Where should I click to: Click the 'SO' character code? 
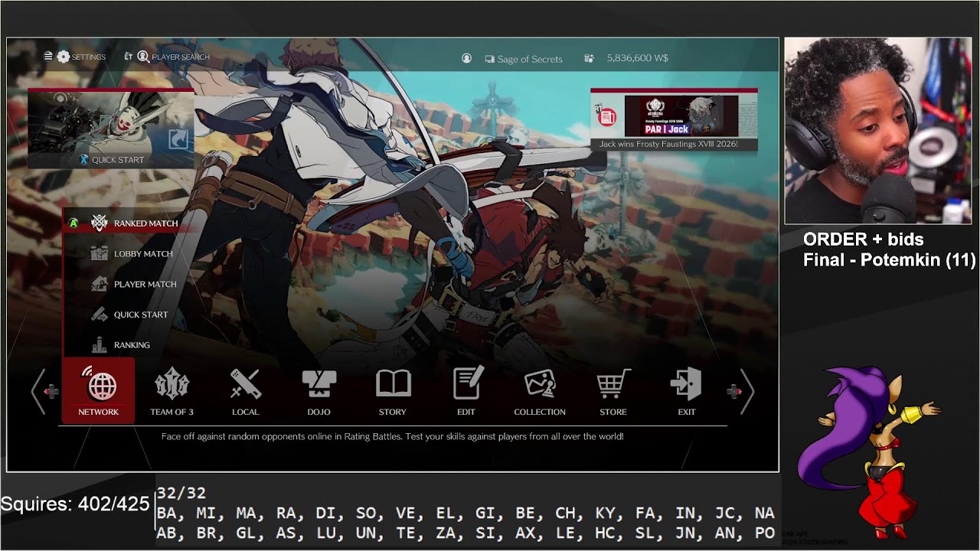tap(366, 514)
